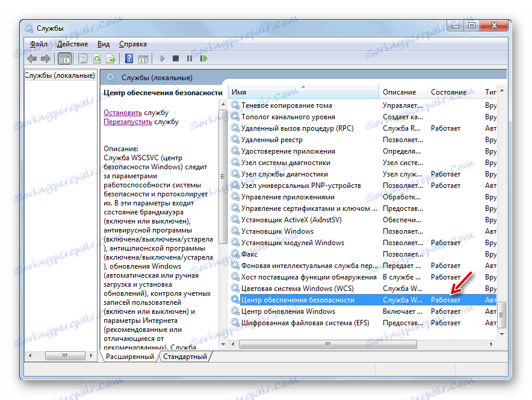Image resolution: width=532 pixels, height=400 pixels.
Task: Select the Центр обеспечения безопасности row
Action: coord(363,300)
